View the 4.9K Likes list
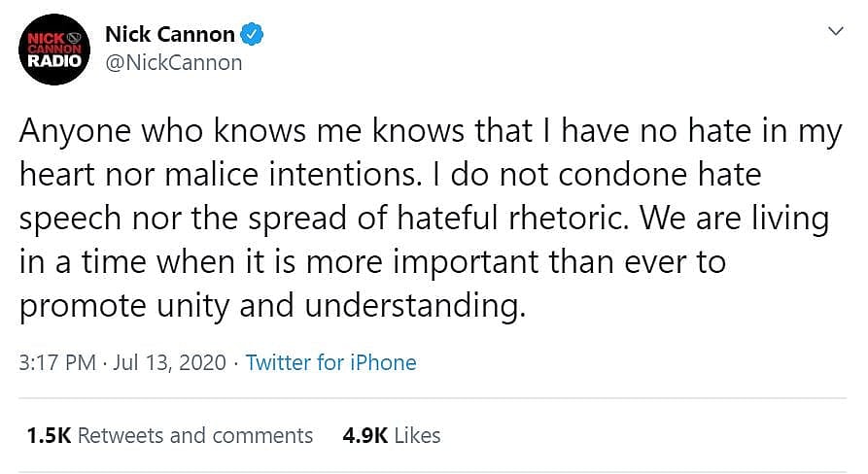 click(392, 435)
